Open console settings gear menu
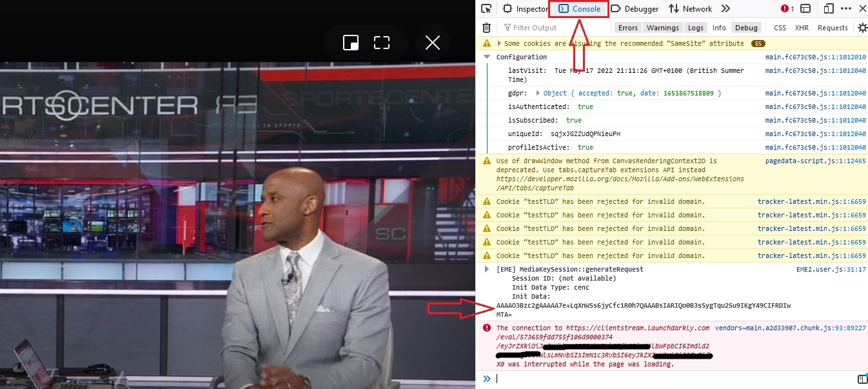Viewport: 868px width, 389px height. click(x=862, y=28)
